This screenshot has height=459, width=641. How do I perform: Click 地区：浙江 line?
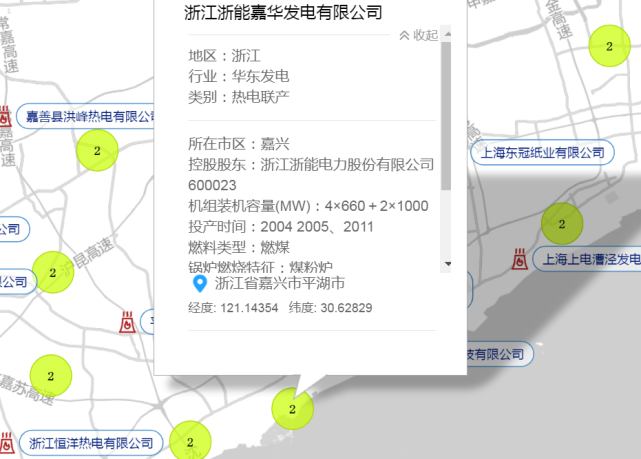coord(224,56)
